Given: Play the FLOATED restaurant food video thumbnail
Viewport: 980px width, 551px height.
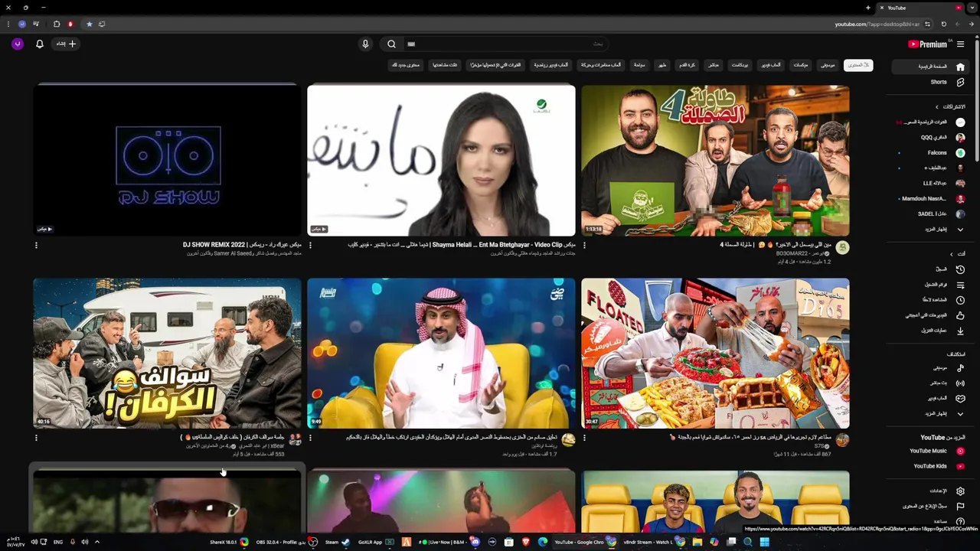Looking at the screenshot, I should 715,353.
